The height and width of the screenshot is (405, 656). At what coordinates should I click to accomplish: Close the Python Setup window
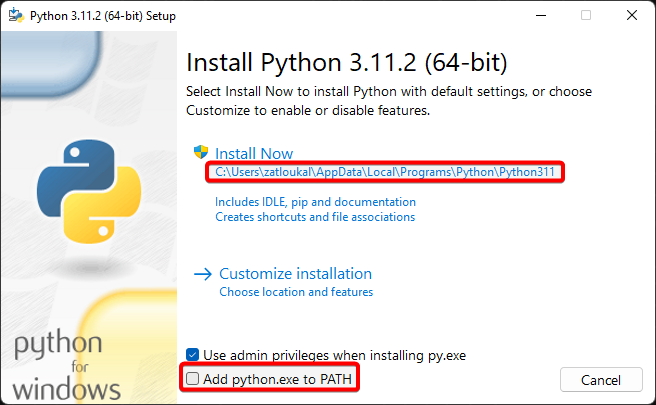pos(631,15)
